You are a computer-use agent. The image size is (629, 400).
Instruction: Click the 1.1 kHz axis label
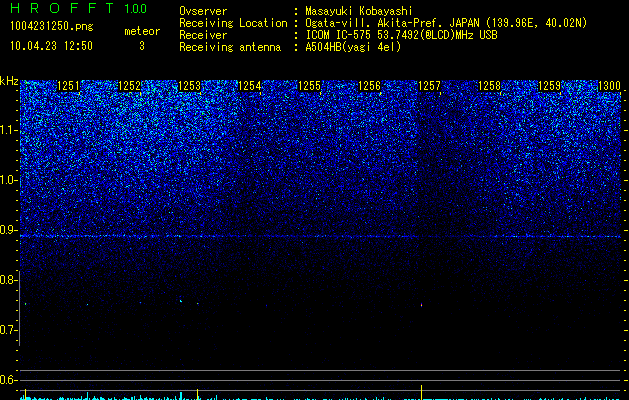[x=9, y=130]
